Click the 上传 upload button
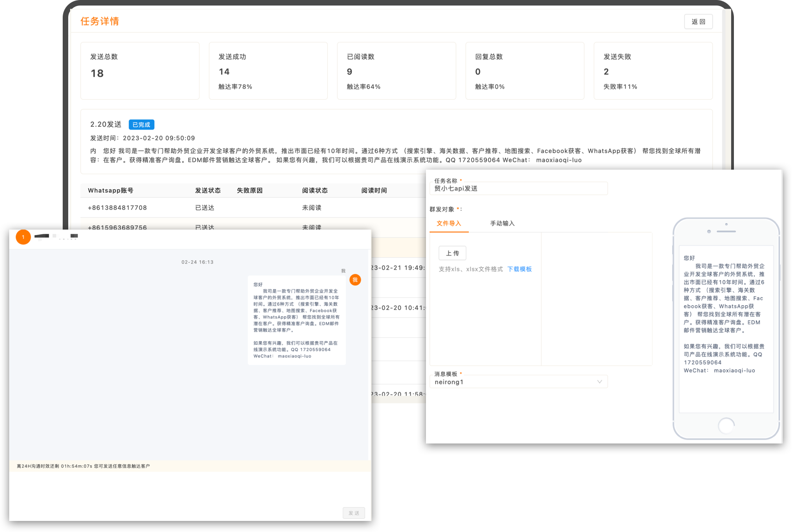Screen dimensions: 792x532 coord(452,253)
